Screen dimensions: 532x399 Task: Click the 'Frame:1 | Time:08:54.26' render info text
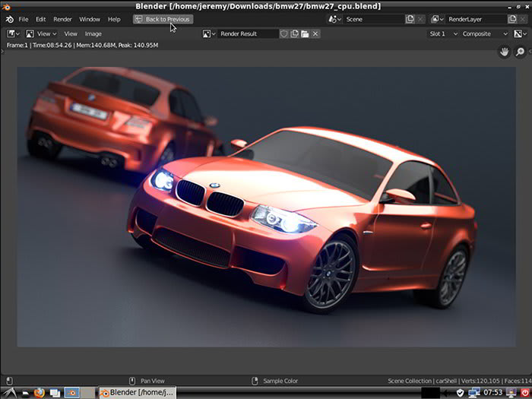(x=40, y=45)
